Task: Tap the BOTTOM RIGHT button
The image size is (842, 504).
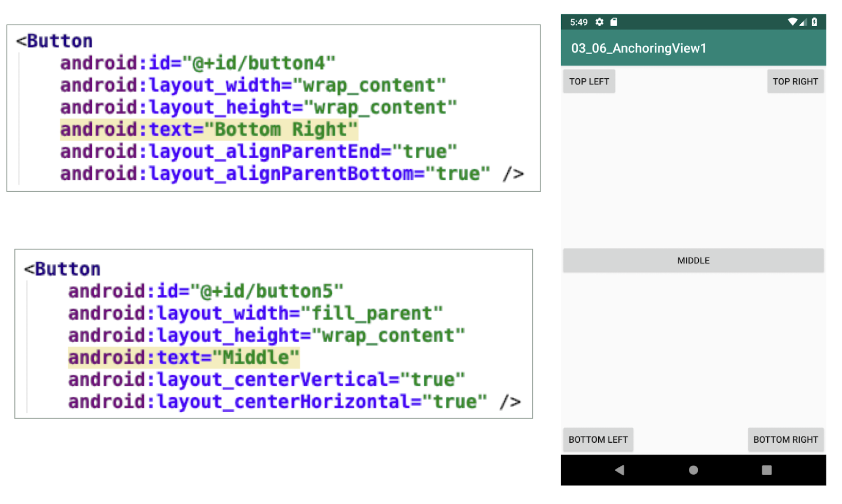Action: point(785,440)
